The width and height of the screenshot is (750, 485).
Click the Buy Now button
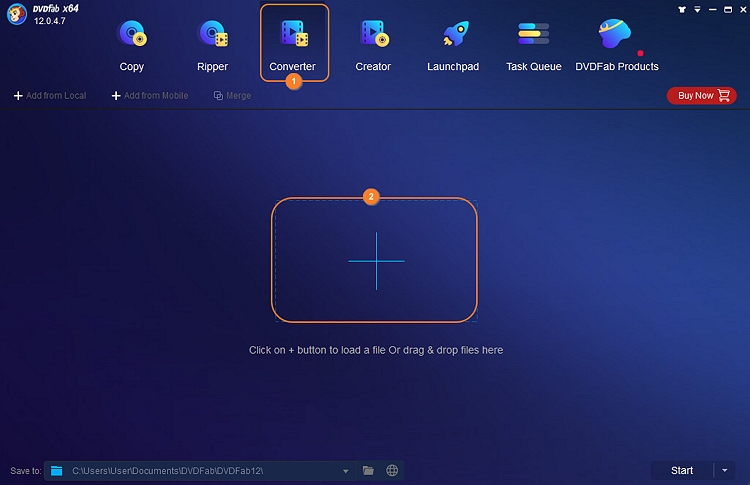click(702, 96)
